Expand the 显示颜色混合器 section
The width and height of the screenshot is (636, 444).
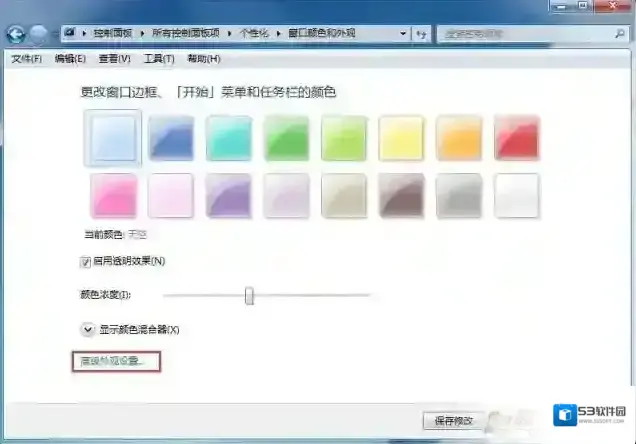tap(87, 329)
